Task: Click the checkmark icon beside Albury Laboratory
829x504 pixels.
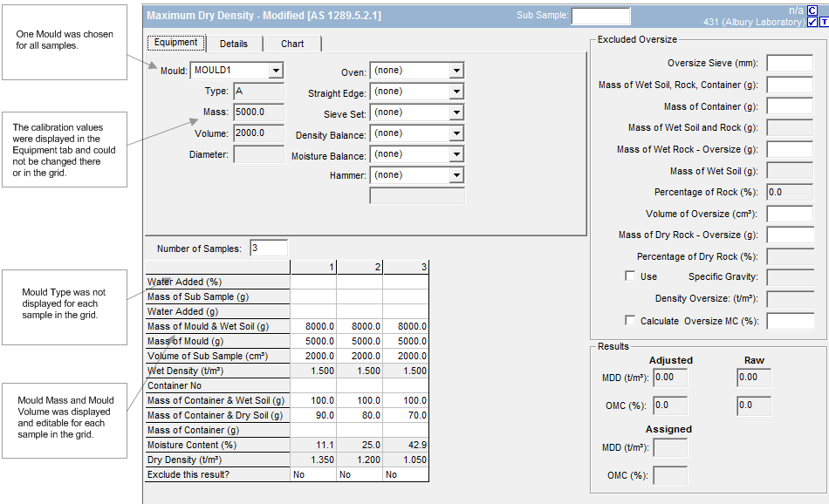Action: pyautogui.click(x=812, y=22)
